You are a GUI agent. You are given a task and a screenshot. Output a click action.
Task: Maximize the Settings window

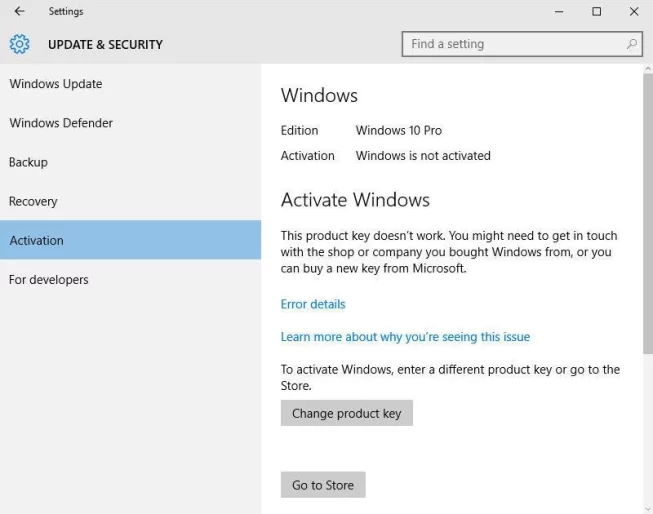596,12
